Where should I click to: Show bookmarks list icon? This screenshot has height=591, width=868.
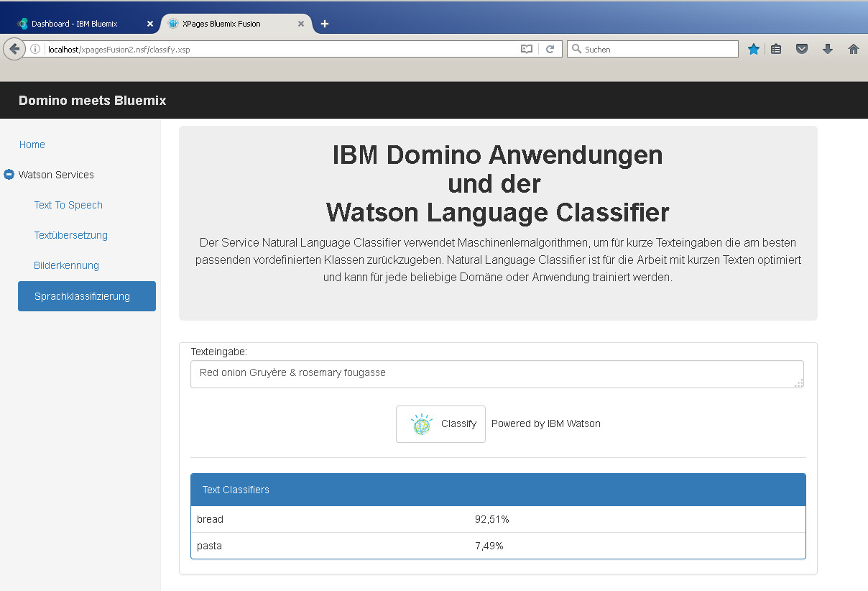point(776,49)
